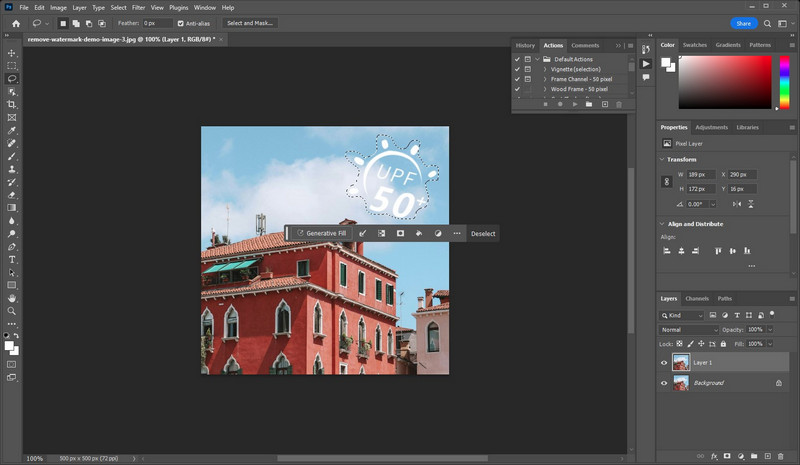Click the Select and Mask button
This screenshot has width=800, height=465.
click(250, 23)
